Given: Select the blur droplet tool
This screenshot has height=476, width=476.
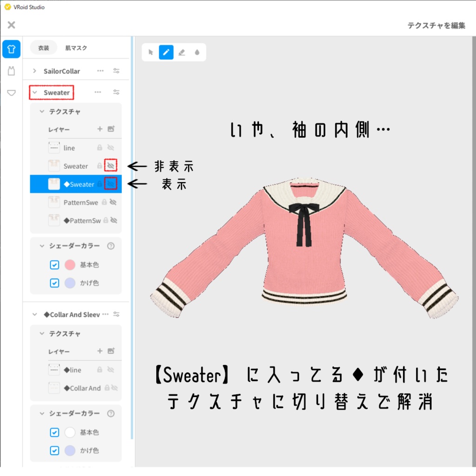Looking at the screenshot, I should tap(197, 53).
